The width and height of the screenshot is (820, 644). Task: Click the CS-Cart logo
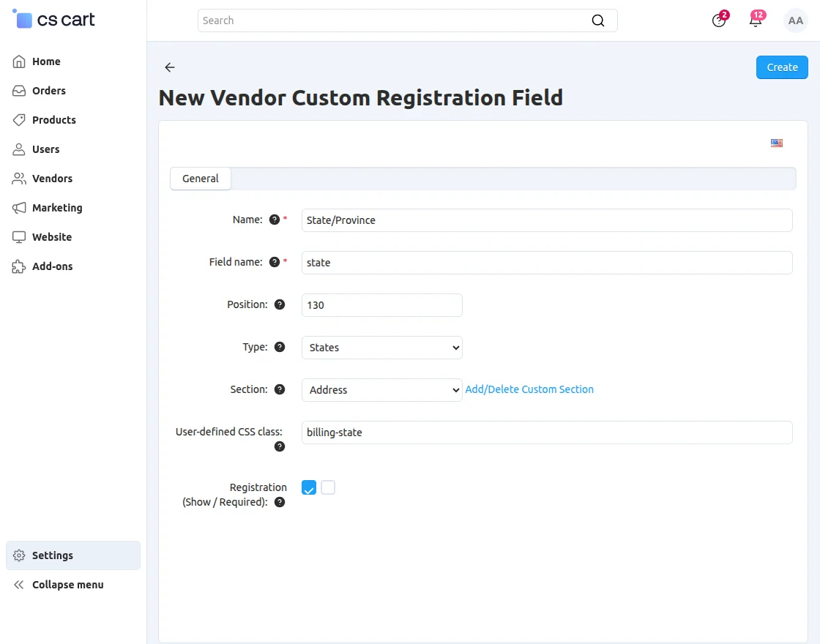[53, 20]
